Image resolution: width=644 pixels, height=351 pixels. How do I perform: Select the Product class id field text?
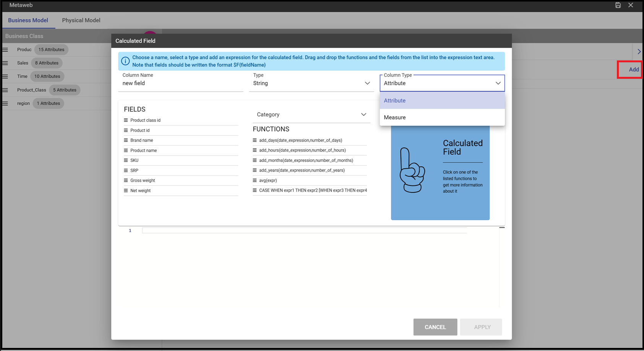[x=145, y=120]
